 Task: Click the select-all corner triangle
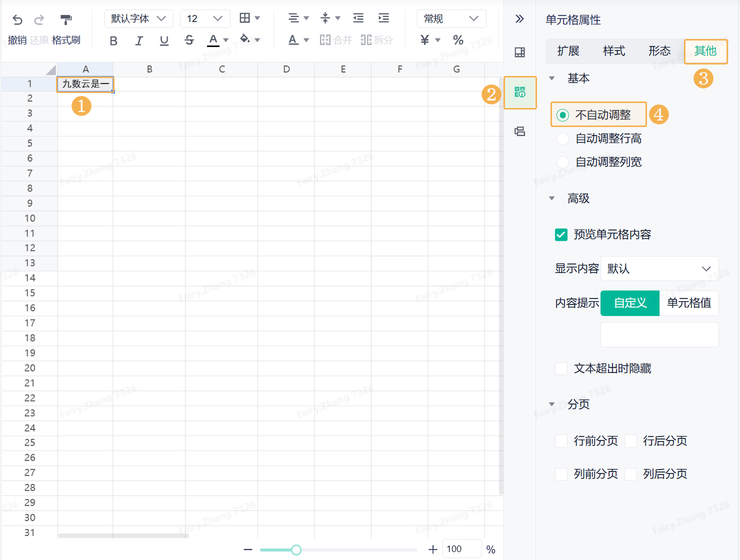[51, 69]
